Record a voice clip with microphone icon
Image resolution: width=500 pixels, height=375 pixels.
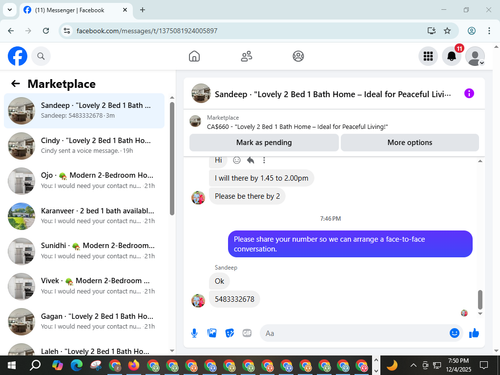tap(194, 333)
